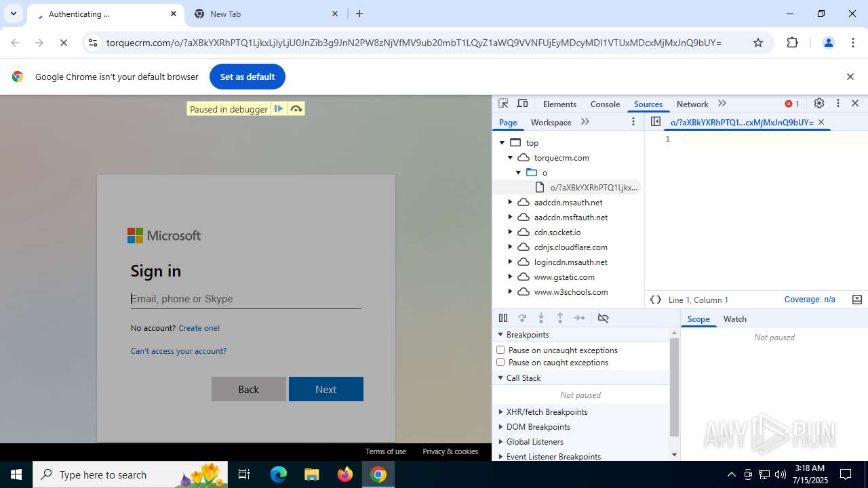Viewport: 868px width, 488px height.
Task: Open the Chrome profile menu
Action: coord(828,43)
